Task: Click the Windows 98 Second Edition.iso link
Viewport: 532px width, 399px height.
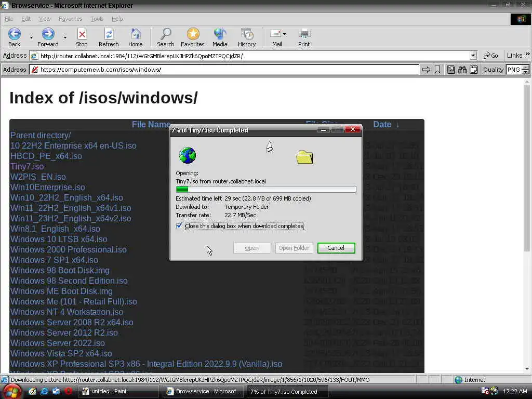Action: click(x=69, y=281)
